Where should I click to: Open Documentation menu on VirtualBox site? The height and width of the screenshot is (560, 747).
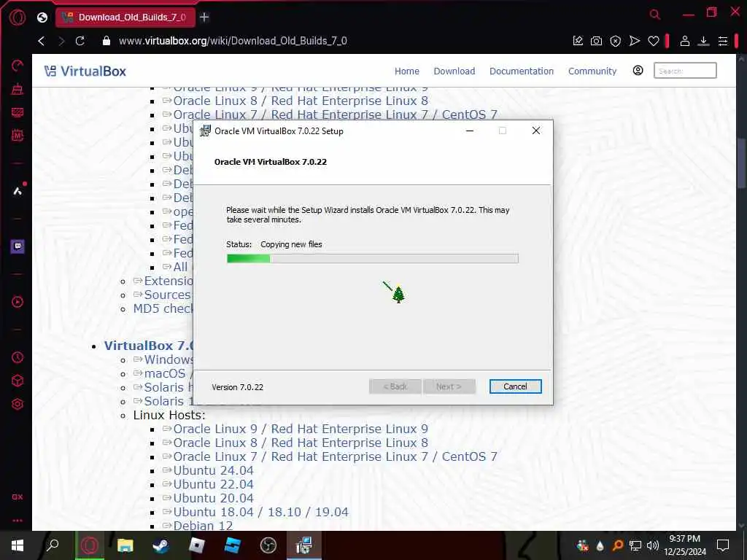coord(521,71)
